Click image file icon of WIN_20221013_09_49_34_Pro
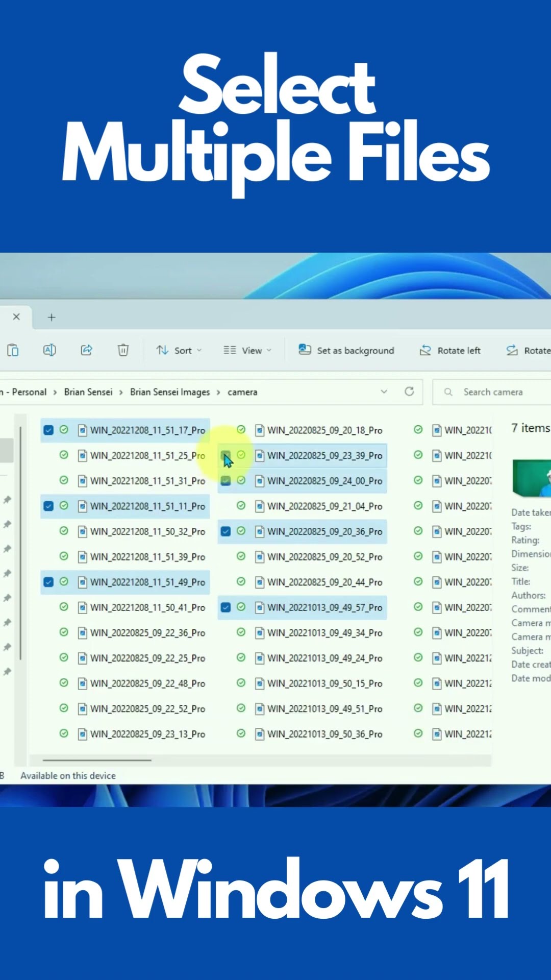551x980 pixels. (x=260, y=633)
